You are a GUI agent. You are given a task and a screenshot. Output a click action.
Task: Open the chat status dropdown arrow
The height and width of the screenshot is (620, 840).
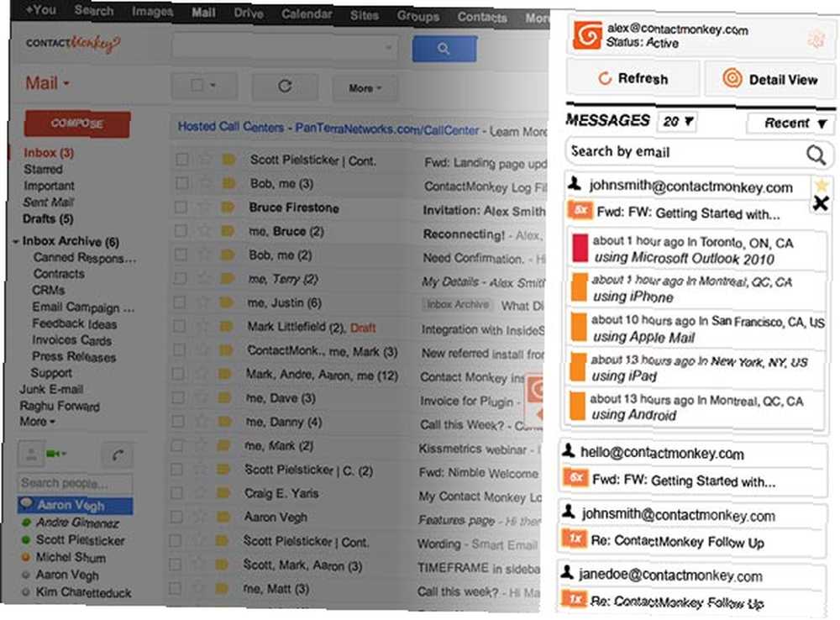click(x=65, y=454)
